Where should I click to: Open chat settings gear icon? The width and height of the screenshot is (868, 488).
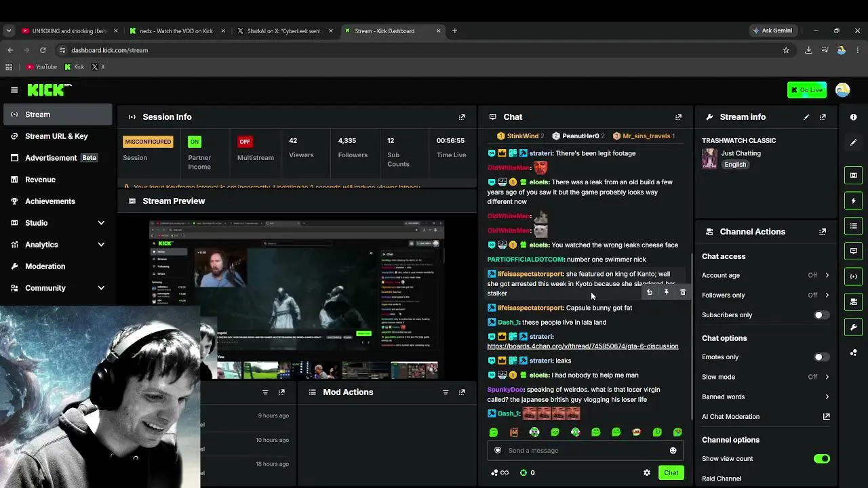647,473
